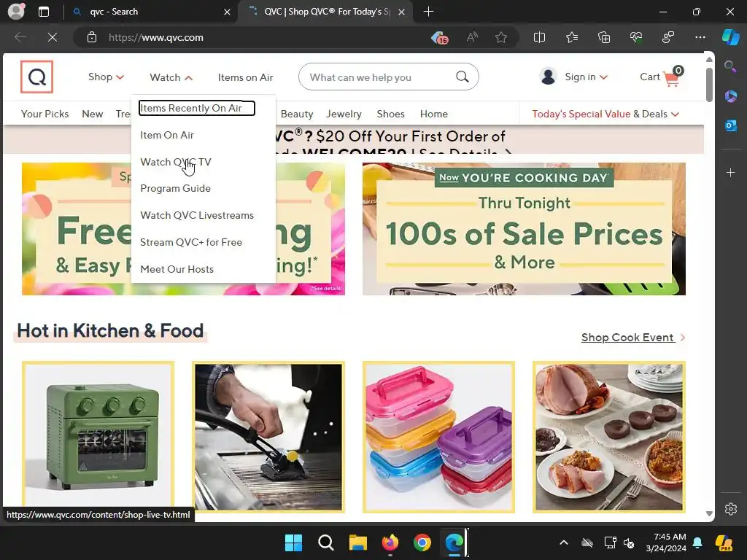Viewport: 747px width, 560px height.
Task: Click the QVC logo icon
Action: pyautogui.click(x=36, y=77)
